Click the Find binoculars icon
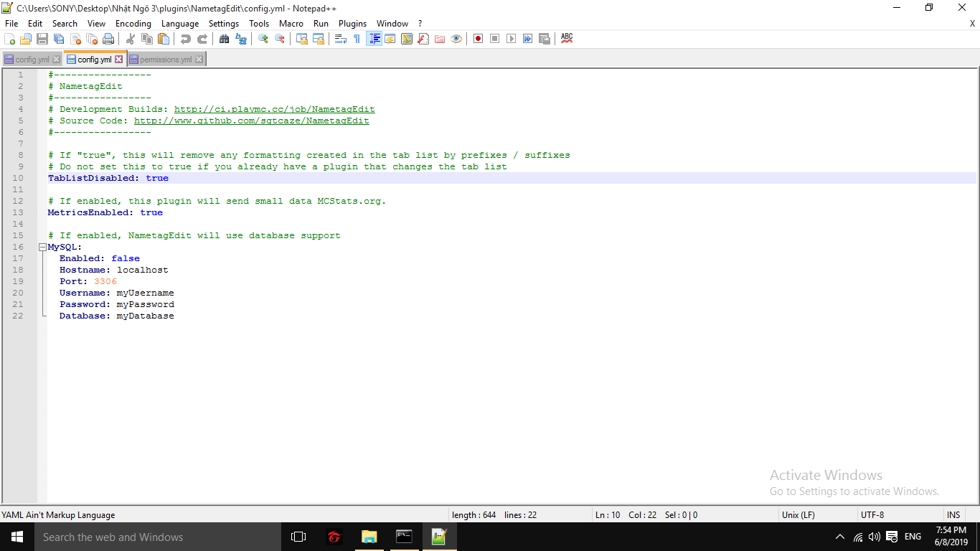 click(x=224, y=39)
